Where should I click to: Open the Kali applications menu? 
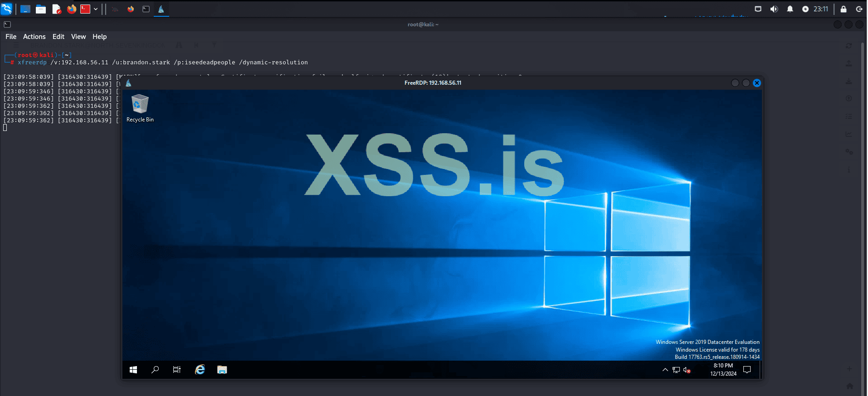tap(6, 9)
